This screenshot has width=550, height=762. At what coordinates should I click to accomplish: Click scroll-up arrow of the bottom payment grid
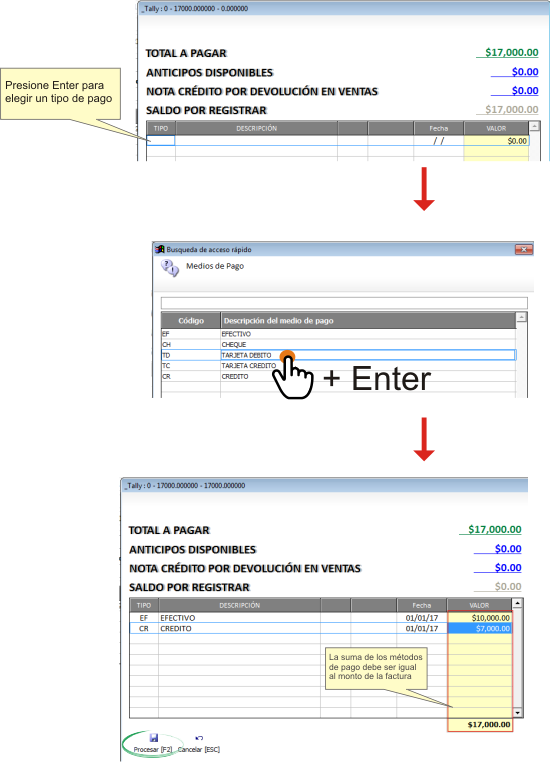(x=517, y=604)
